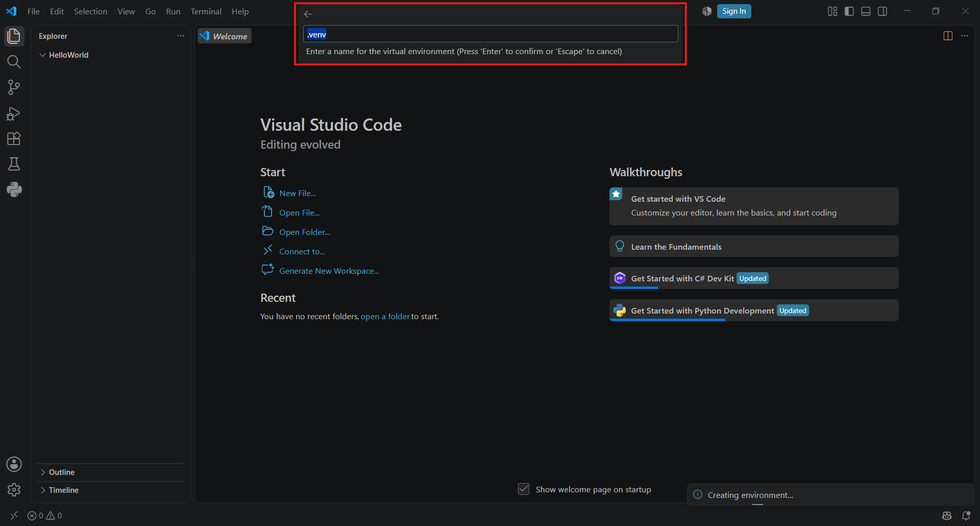
Task: Toggle the bottom Panel visibility
Action: (866, 11)
